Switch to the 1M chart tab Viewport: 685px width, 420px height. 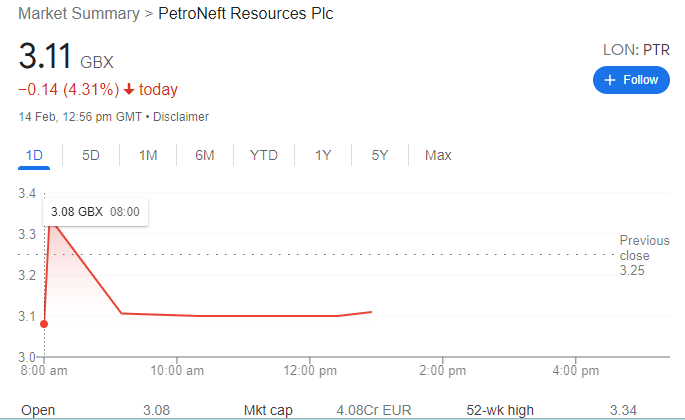[148, 155]
